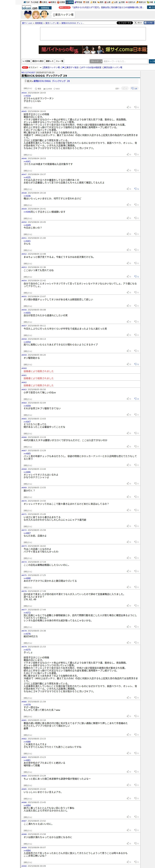The image size is (155, 868).
Task: Open previous thread 巣鴨DICK/DOGG ディックドッグ 28
Action: (x=52, y=81)
